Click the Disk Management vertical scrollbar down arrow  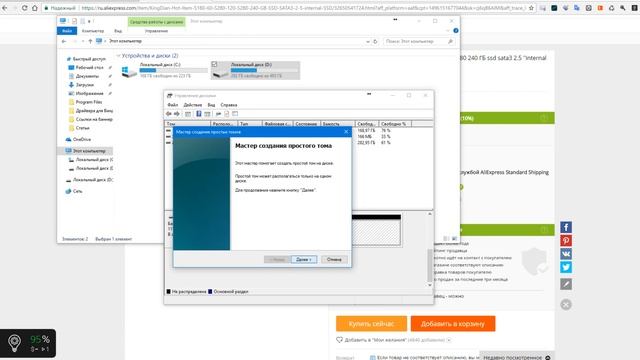tap(430, 285)
